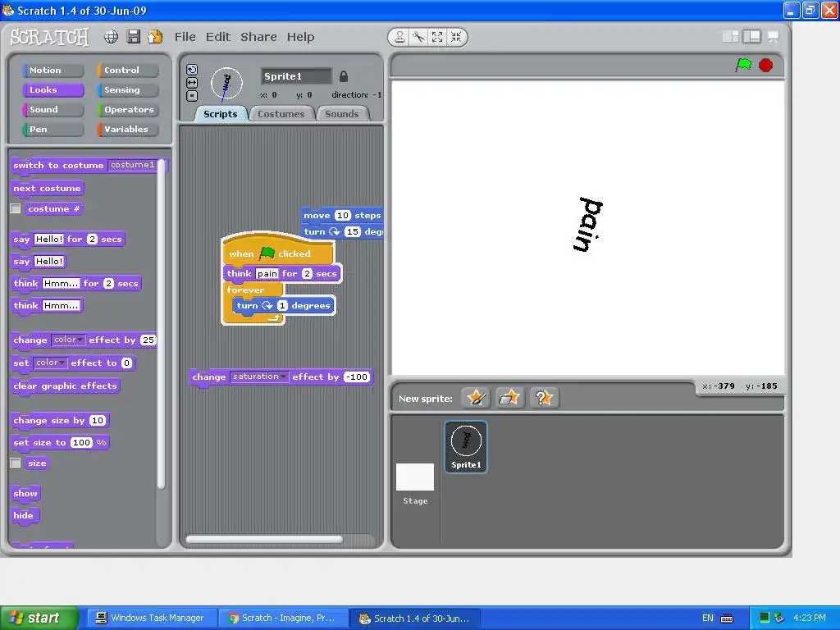Open color dropdown in set effect block
Image resolution: width=840 pixels, height=630 pixels.
50,363
